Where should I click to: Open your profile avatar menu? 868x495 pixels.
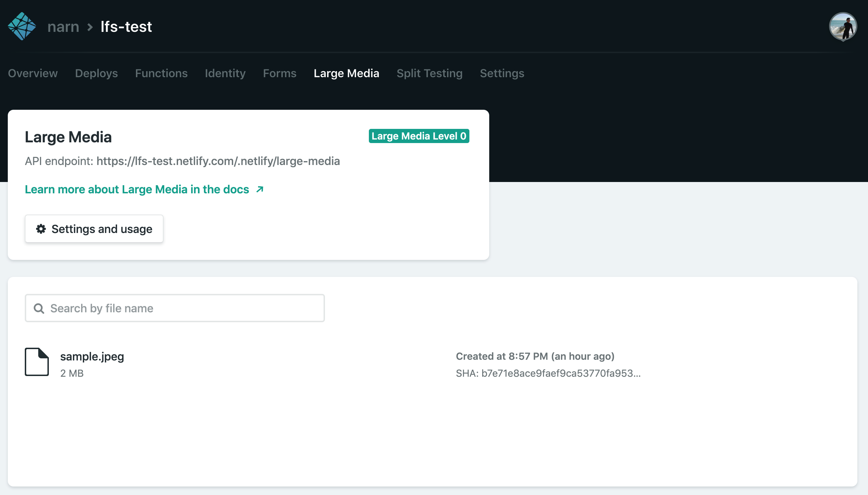coord(844,26)
